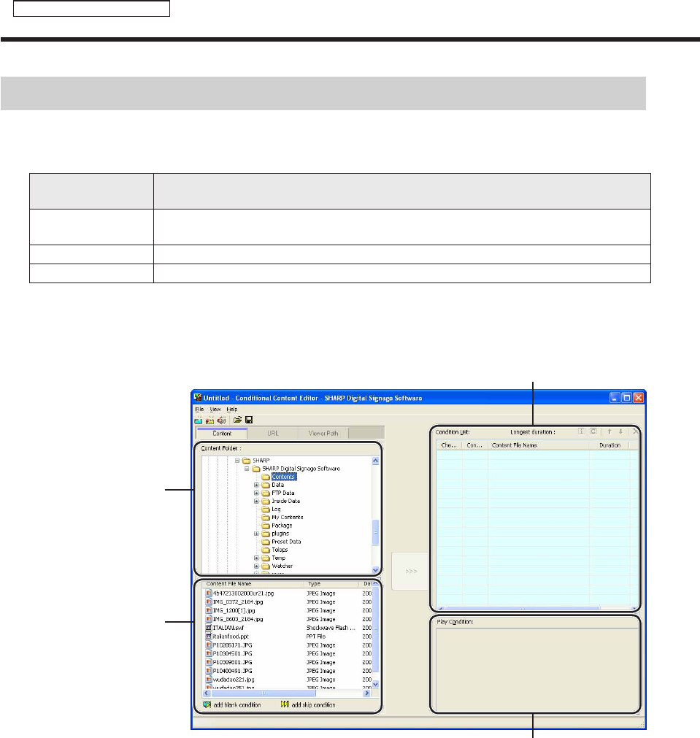Screen dimensions: 700x738
Task: Click the Save floppy disk toolbar icon
Action: coord(249,419)
